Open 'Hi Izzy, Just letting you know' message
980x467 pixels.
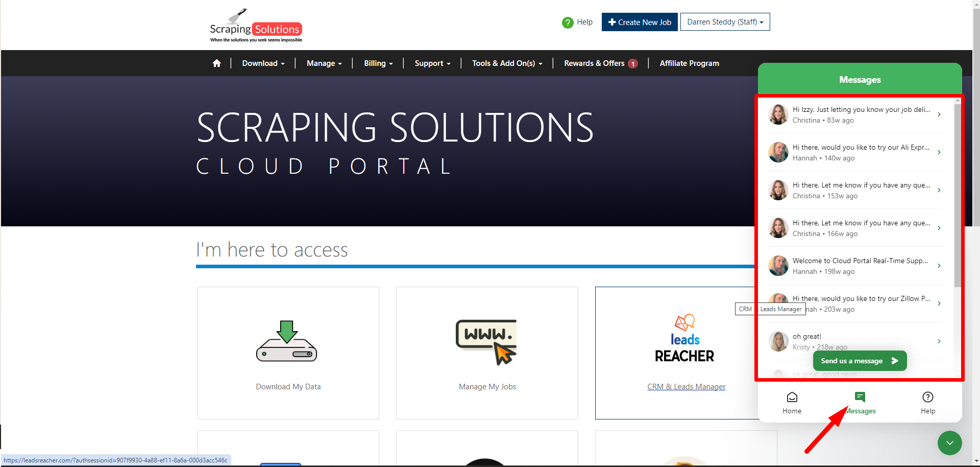(x=861, y=109)
